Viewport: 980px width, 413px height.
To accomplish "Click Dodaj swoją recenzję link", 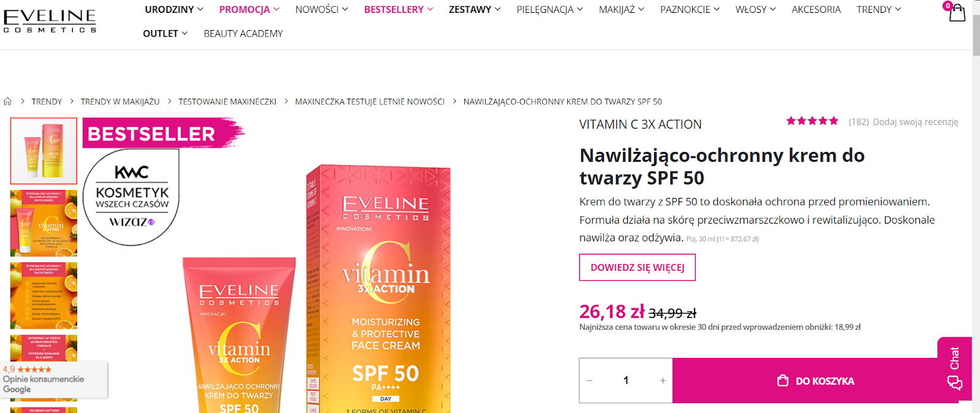I will tap(915, 122).
